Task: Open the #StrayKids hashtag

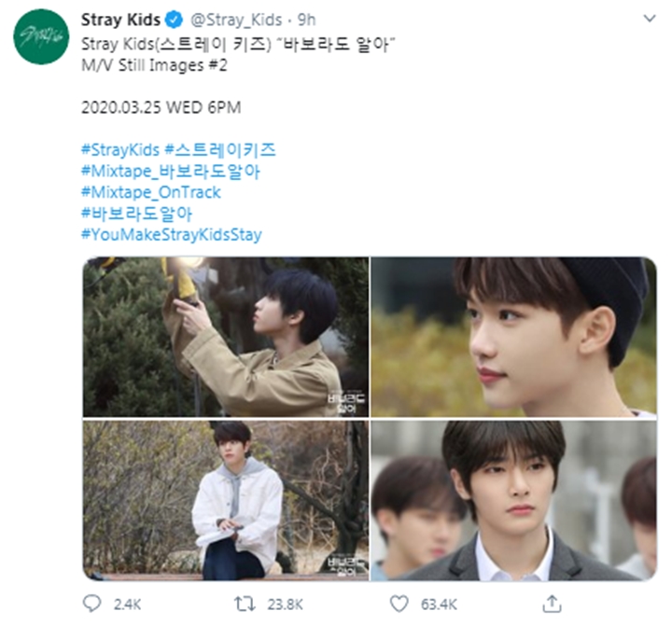Action: click(120, 150)
